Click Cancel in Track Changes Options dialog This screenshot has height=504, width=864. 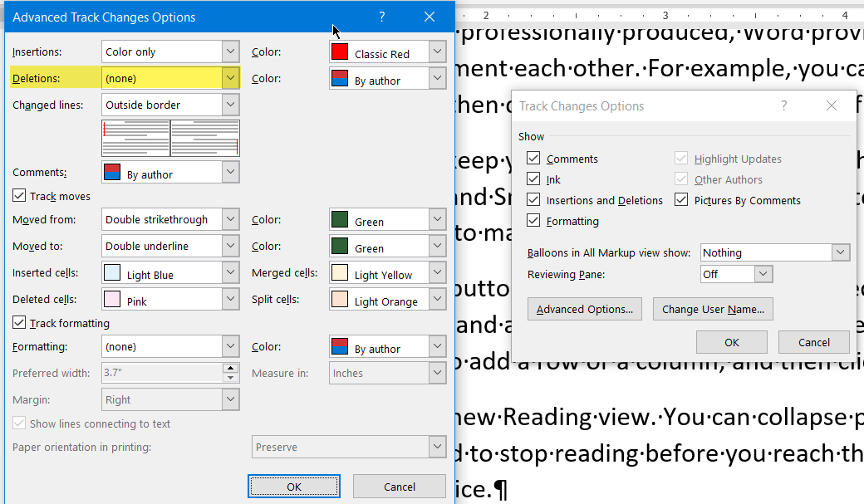pyautogui.click(x=814, y=342)
